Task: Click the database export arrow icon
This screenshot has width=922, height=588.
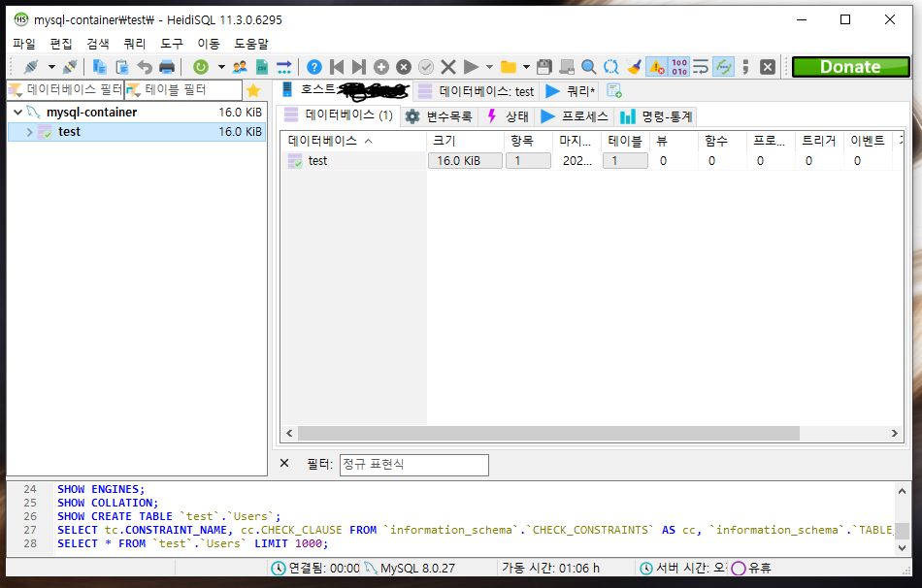Action: [284, 67]
